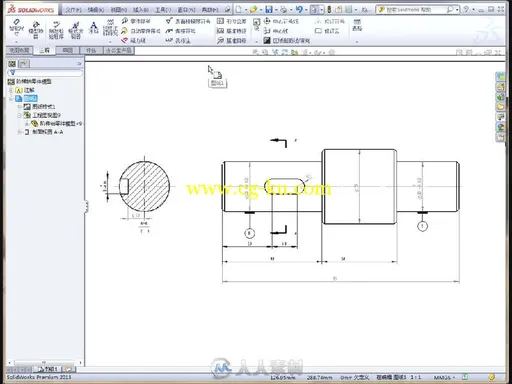
Task: Click the SolidWorks help search field
Action: (x=417, y=10)
